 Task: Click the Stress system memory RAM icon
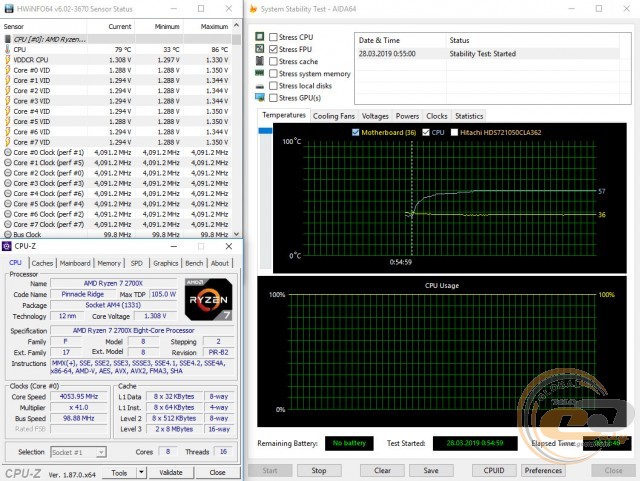(260, 73)
